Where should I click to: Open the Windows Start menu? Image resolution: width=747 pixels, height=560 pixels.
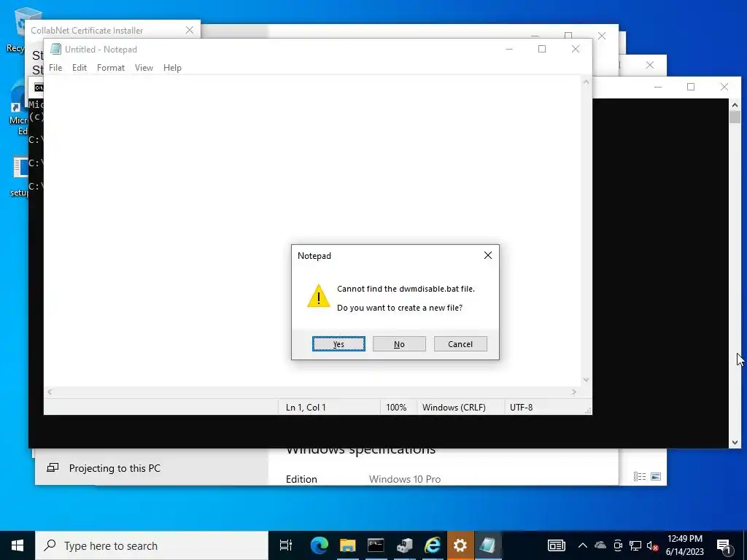click(x=18, y=545)
